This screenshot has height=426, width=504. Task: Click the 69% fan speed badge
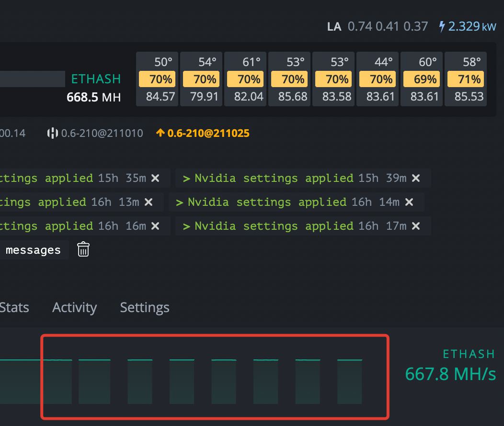click(x=422, y=79)
